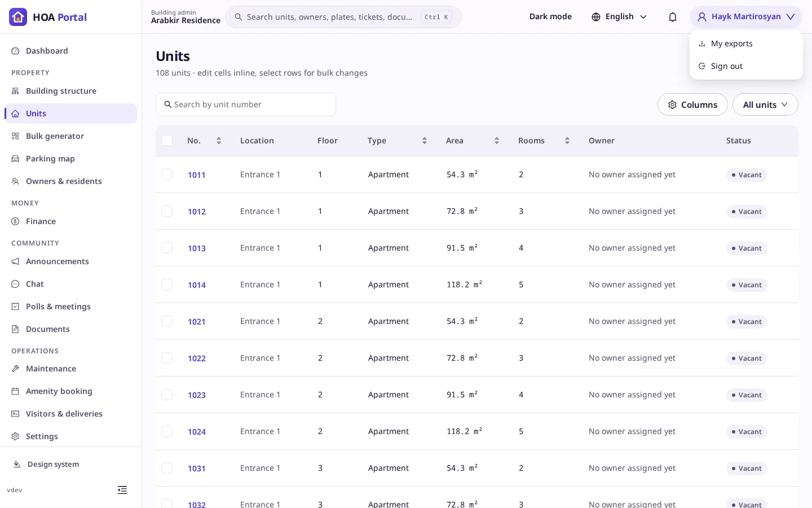This screenshot has height=508, width=812.
Task: Click the Dashboard gauge icon in the sidebar
Action: [x=15, y=51]
